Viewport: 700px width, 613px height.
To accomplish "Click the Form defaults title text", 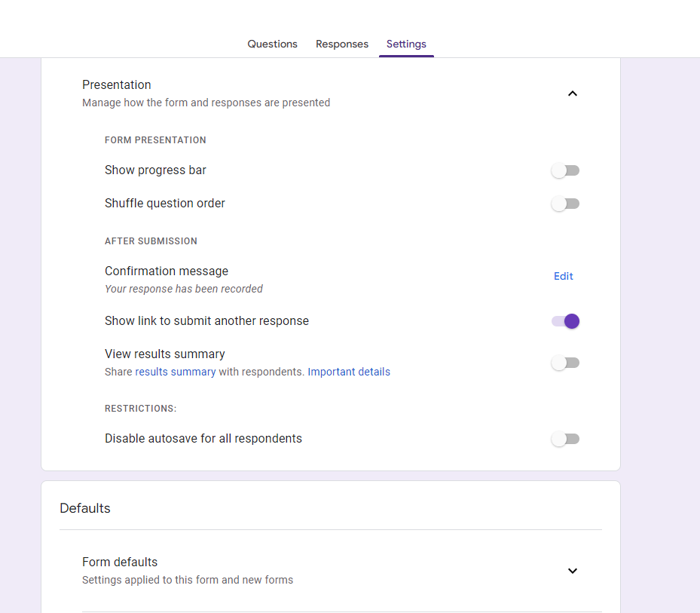I will click(x=120, y=562).
